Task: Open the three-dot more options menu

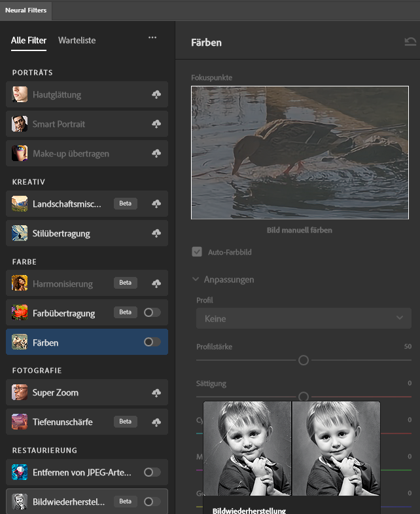Action: [x=152, y=38]
